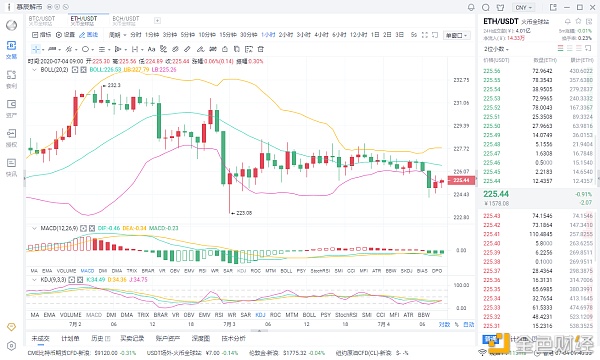The image size is (600, 360).
Task: Toggle BOLL indicator settings box icon
Action: [x=75, y=70]
